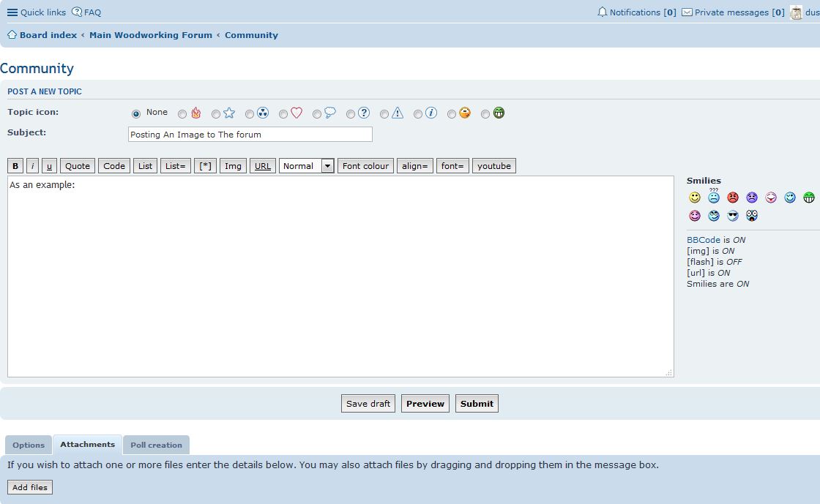Click the Add files button
This screenshot has height=504, width=820.
(x=30, y=487)
